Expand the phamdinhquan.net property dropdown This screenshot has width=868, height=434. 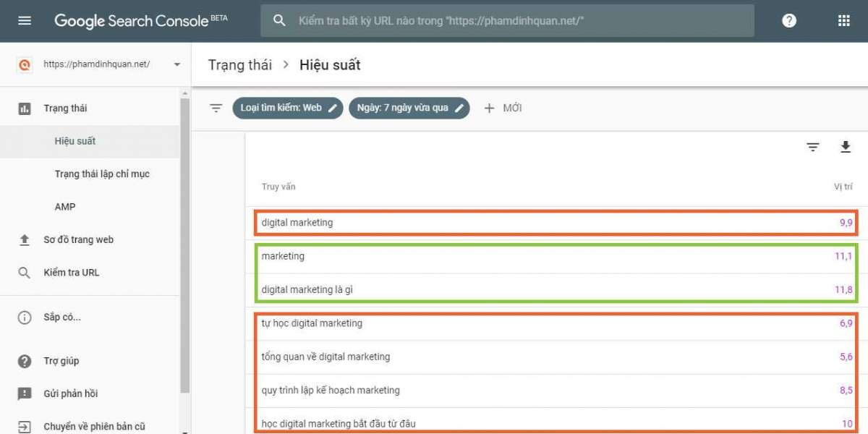177,64
